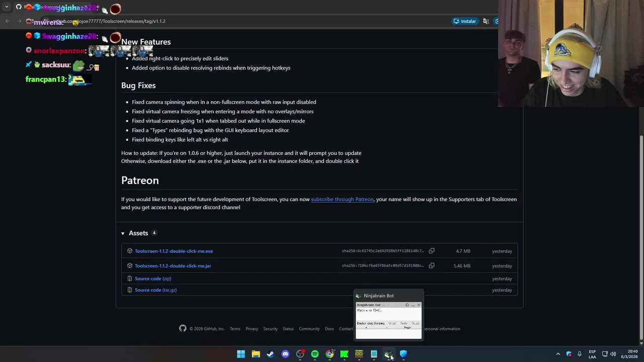Open the network tray icon
Viewport: 644px width, 362px height.
tap(605, 354)
